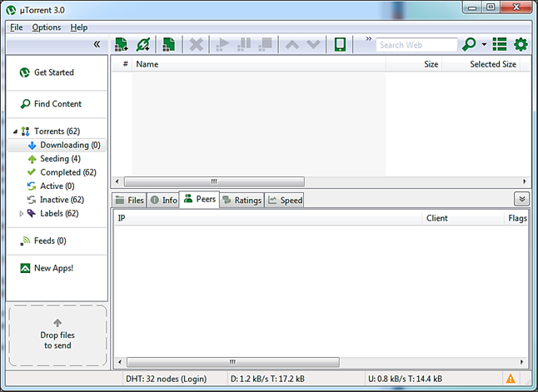Image resolution: width=538 pixels, height=392 pixels.
Task: Sort by the Name column header
Action: tap(259, 64)
